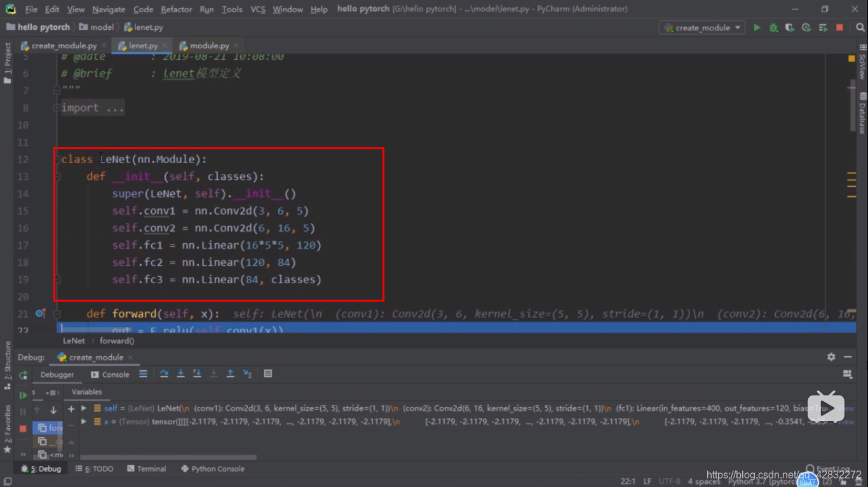
Task: Rerun create_module in debug panel
Action: [x=24, y=375]
